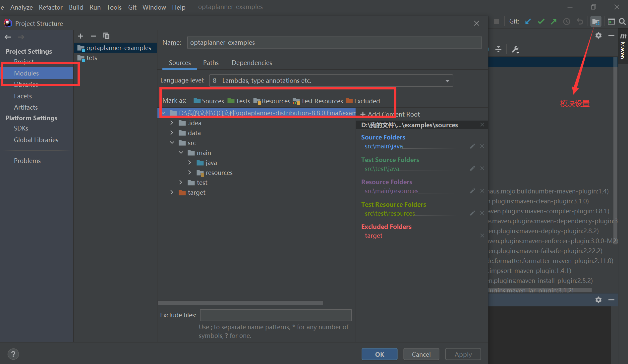Screen dimensions: 628x364
Task: Expand the test folder
Action: click(x=181, y=182)
